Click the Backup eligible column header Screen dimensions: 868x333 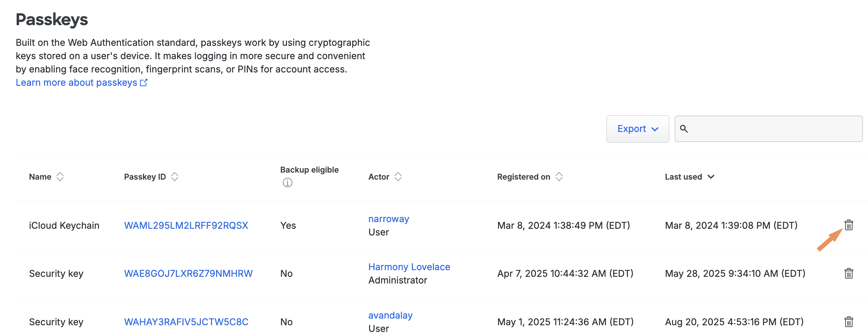click(309, 170)
